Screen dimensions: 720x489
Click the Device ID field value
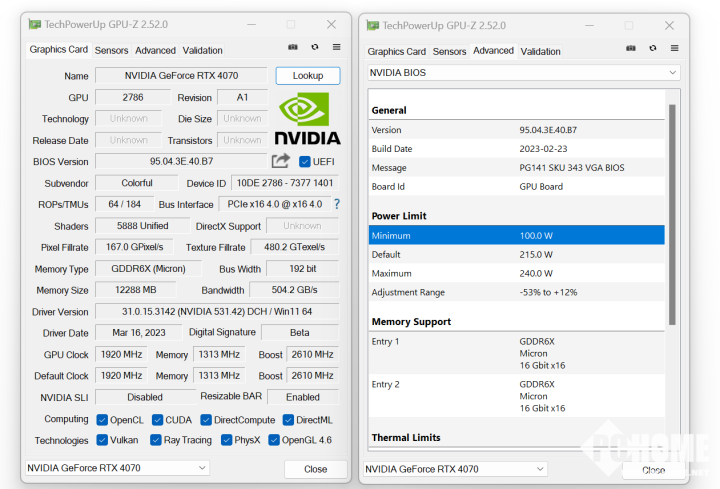(285, 183)
